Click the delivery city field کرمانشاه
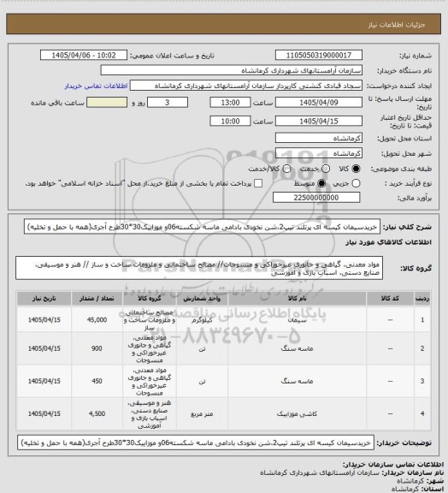This screenshot has height=493, width=448. (x=319, y=153)
